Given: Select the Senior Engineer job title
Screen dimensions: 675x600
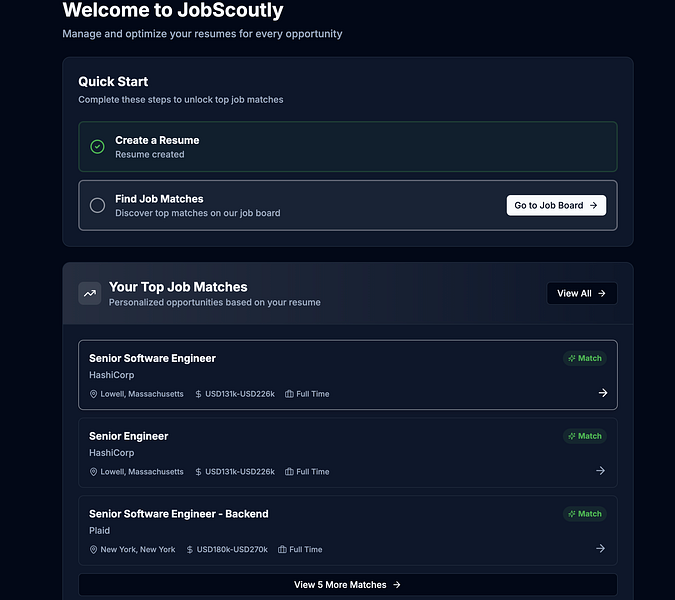Looking at the screenshot, I should (129, 436).
